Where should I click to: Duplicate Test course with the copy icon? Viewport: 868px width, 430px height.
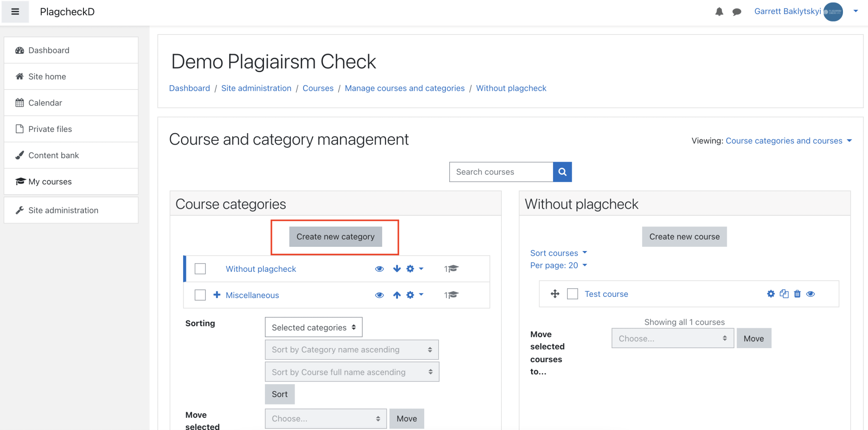(x=784, y=293)
